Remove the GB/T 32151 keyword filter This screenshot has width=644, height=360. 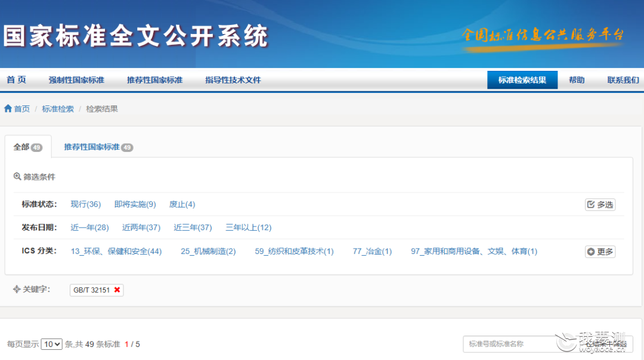pos(117,290)
